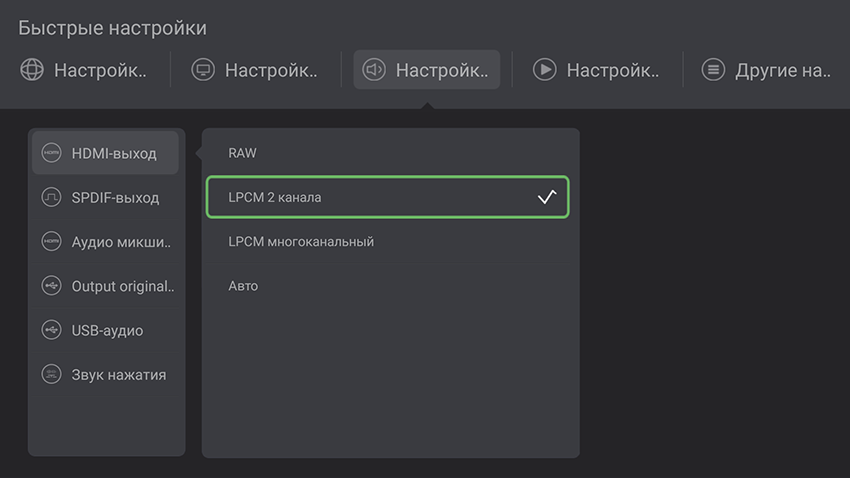Open the SPDIF-выход settings
This screenshot has height=478, width=850.
tap(115, 198)
